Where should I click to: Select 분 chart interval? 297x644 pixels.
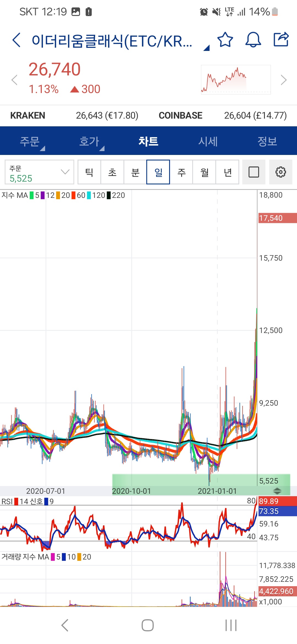[x=135, y=172]
